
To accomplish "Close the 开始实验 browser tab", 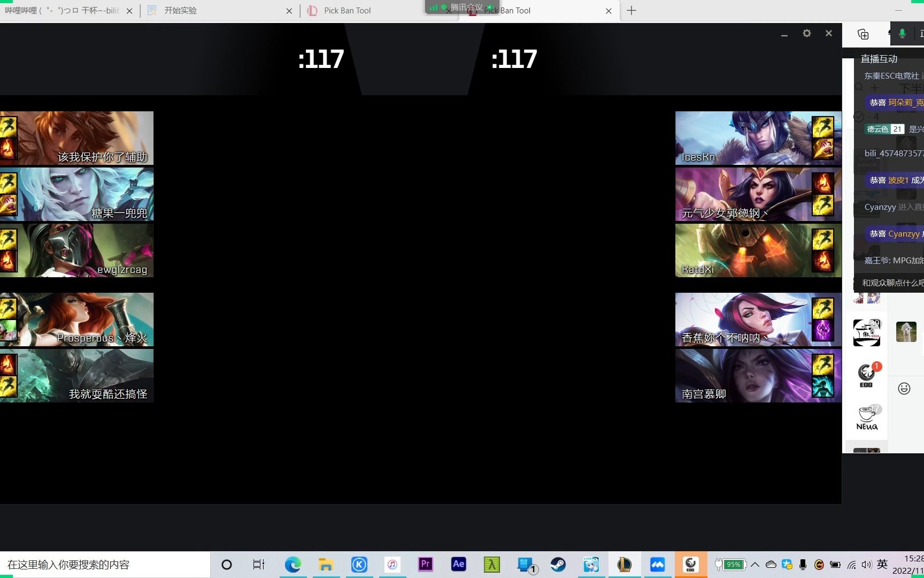I will coord(289,11).
